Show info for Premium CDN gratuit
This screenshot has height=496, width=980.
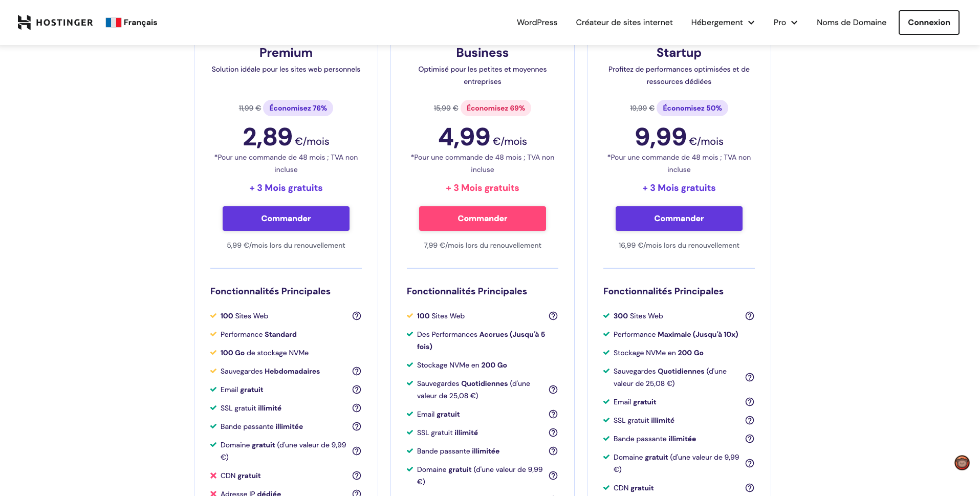coord(357,476)
